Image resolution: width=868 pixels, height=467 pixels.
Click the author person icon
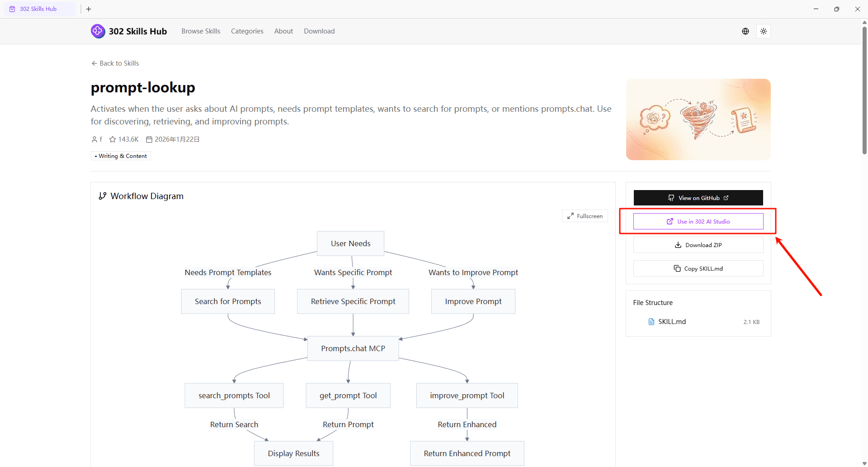coord(94,139)
